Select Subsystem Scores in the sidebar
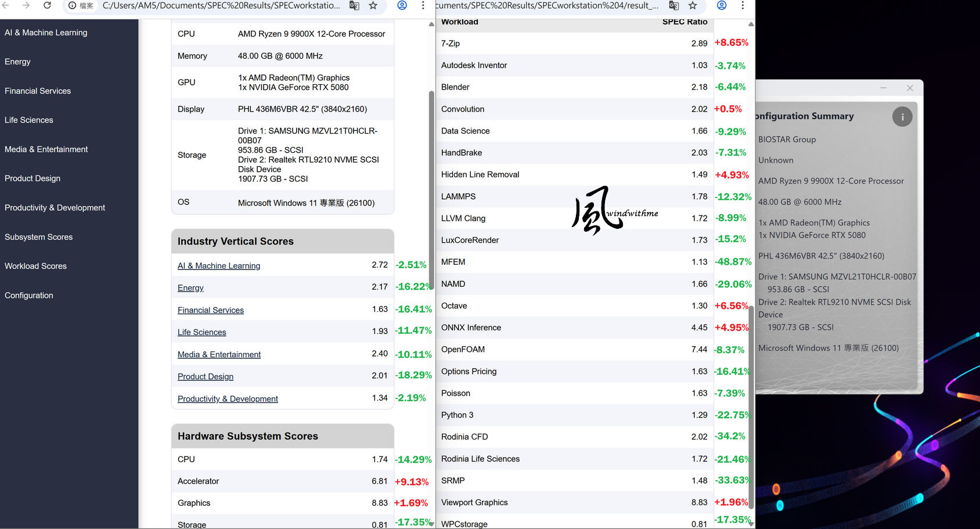The image size is (980, 529). (x=38, y=237)
